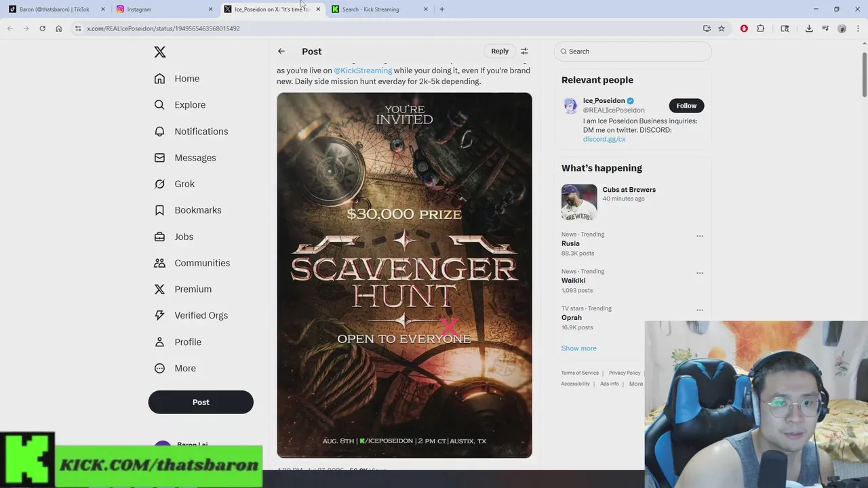The height and width of the screenshot is (488, 868).
Task: Click the Reply button in post header
Action: pyautogui.click(x=500, y=52)
